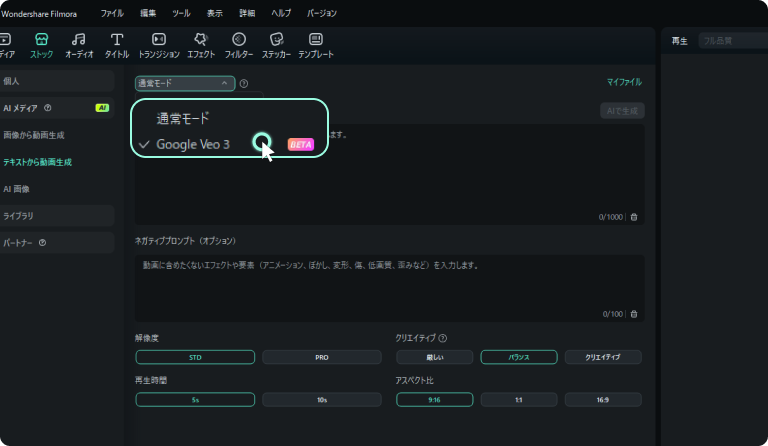Viewport: 768px width, 446px height.
Task: Open the 編集 menu
Action: pos(148,13)
